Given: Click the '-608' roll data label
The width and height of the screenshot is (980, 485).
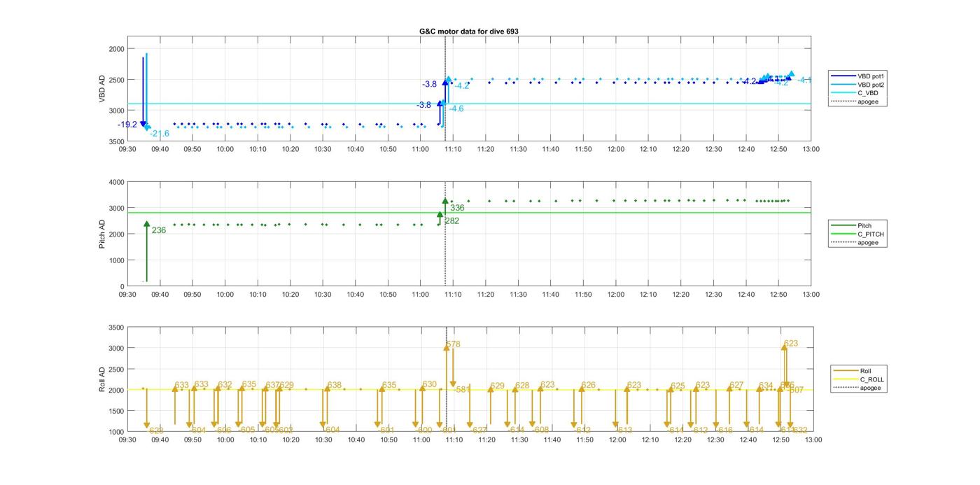Looking at the screenshot, I should pyautogui.click(x=541, y=430).
